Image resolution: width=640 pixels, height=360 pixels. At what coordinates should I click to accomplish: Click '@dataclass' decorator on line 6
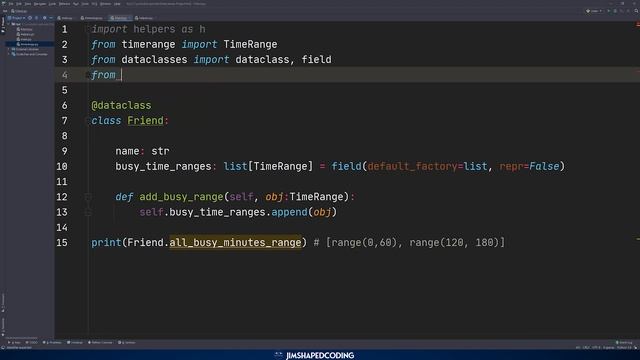point(121,105)
